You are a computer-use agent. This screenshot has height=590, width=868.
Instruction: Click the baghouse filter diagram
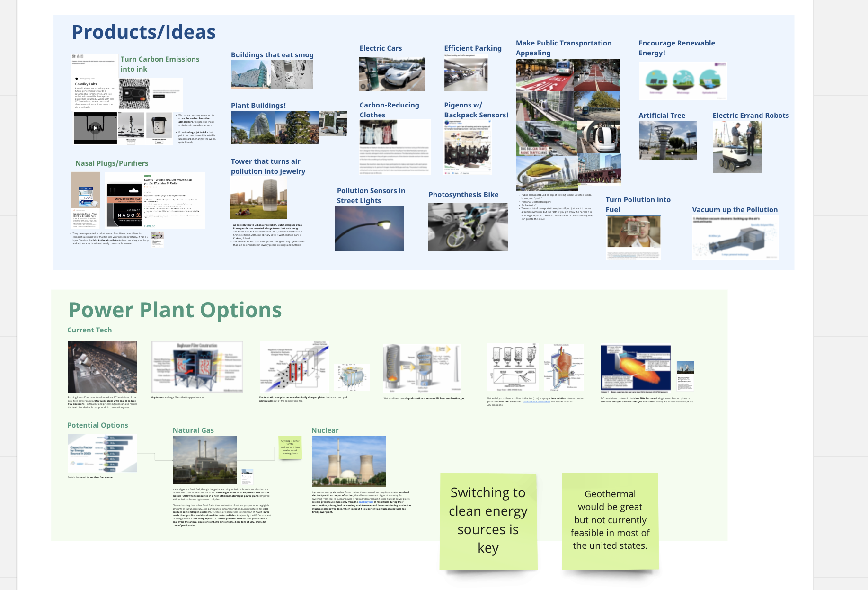click(x=197, y=367)
